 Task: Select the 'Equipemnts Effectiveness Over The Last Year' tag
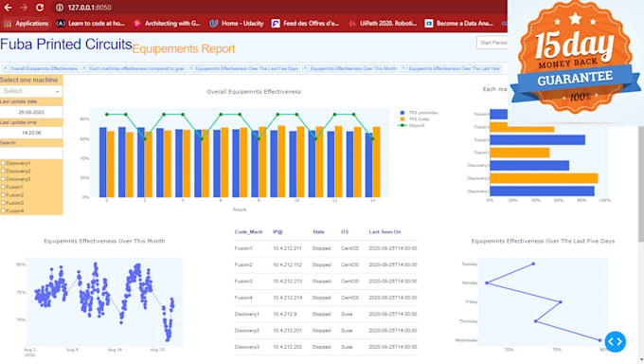point(454,68)
